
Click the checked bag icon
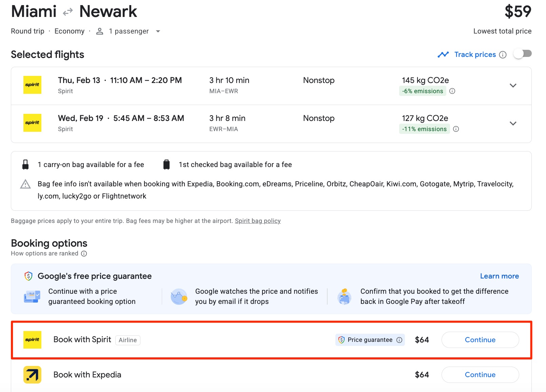[x=167, y=164]
